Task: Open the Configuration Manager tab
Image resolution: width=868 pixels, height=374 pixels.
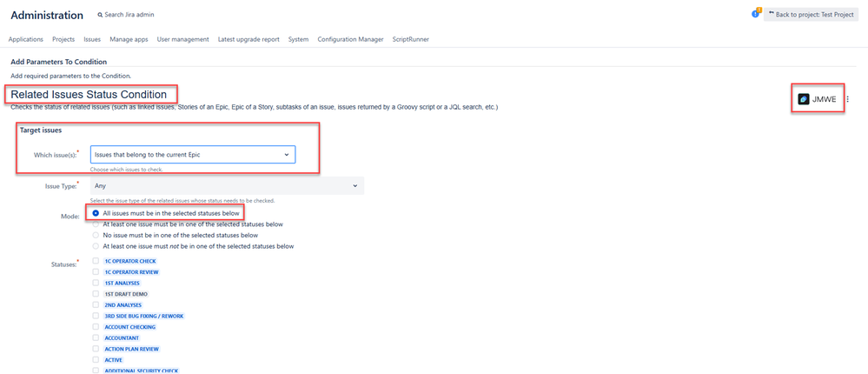Action: (x=350, y=39)
